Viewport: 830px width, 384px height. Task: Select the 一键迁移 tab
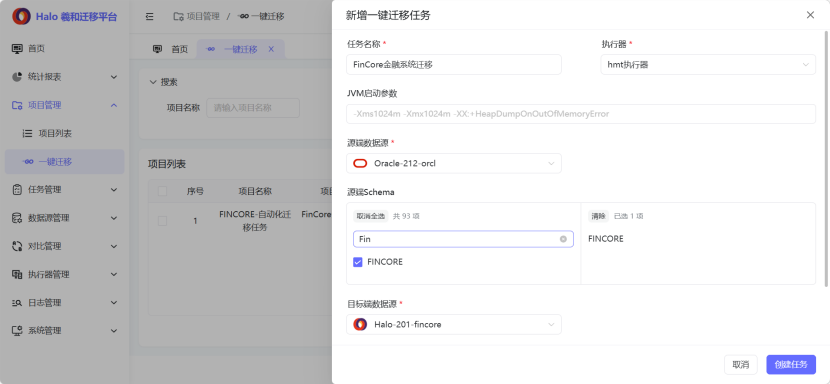click(x=240, y=49)
